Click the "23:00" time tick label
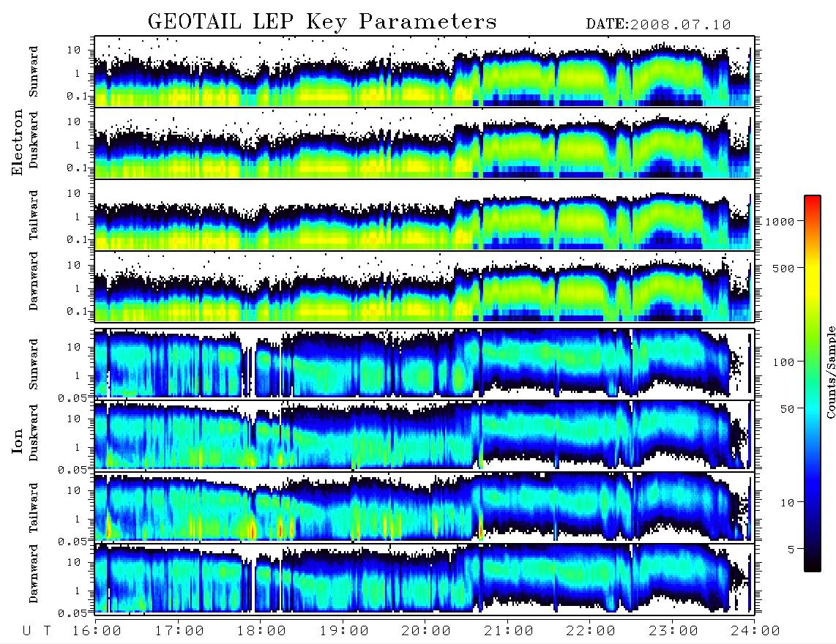Screen dimensions: 836x644 (x=673, y=631)
